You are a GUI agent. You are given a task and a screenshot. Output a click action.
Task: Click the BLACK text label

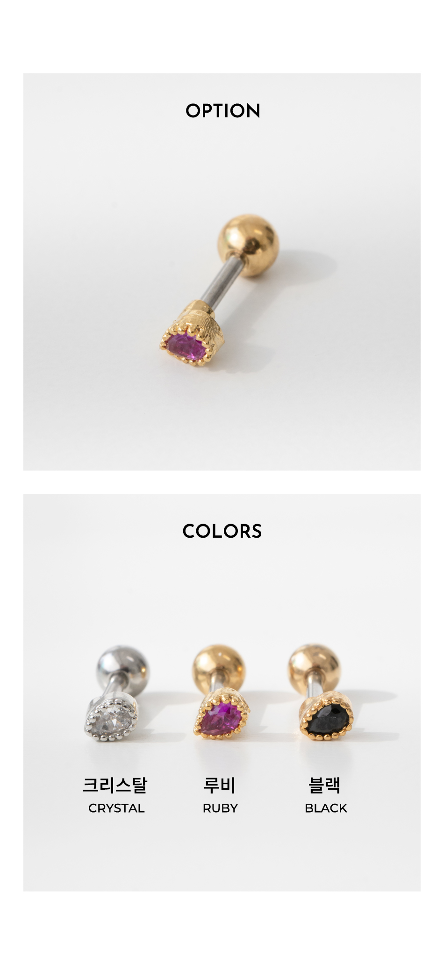(x=326, y=808)
